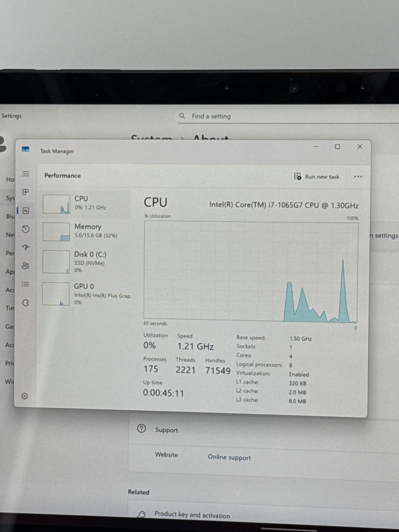Viewport: 399px width, 532px height.
Task: Open Task Manager hamburger navigation menu
Action: [26, 174]
